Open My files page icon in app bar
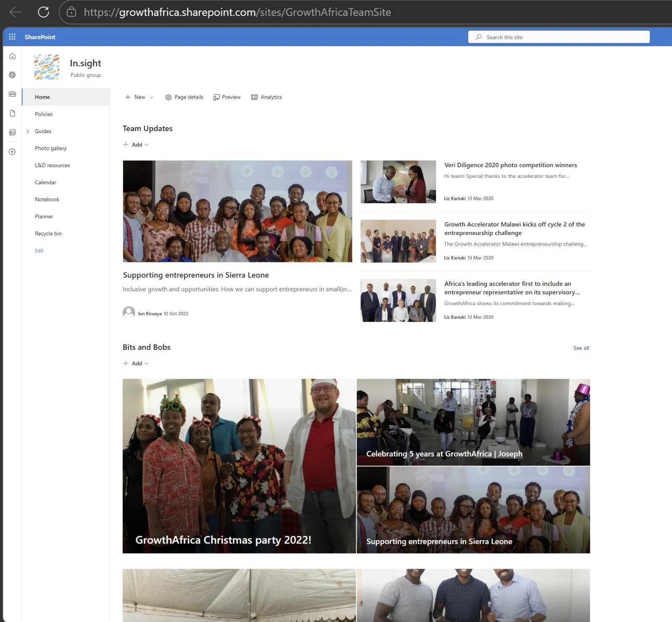 click(x=13, y=113)
